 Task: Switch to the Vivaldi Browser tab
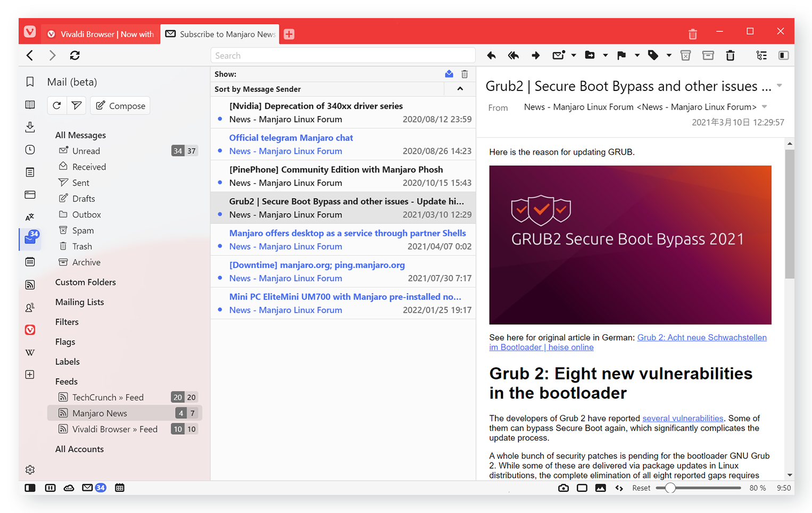point(101,34)
